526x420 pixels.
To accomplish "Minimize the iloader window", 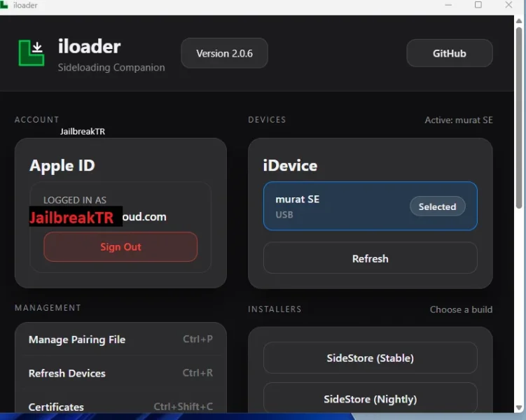I will (448, 6).
